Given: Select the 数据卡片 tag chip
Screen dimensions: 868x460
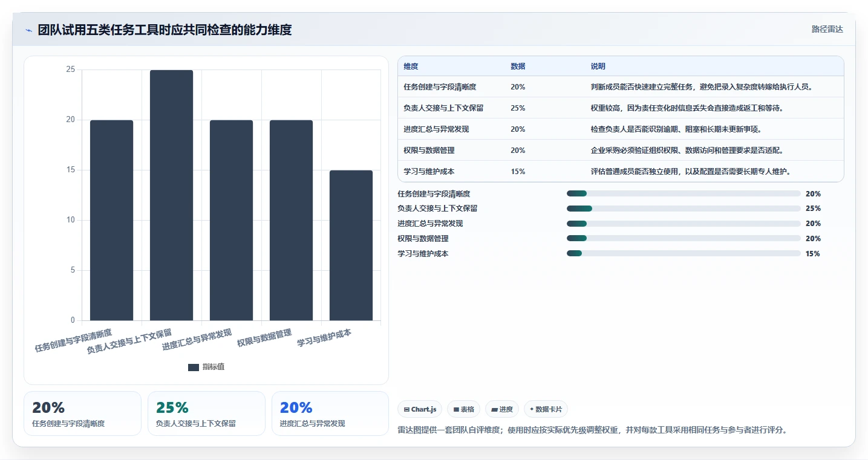Looking at the screenshot, I should (x=546, y=409).
